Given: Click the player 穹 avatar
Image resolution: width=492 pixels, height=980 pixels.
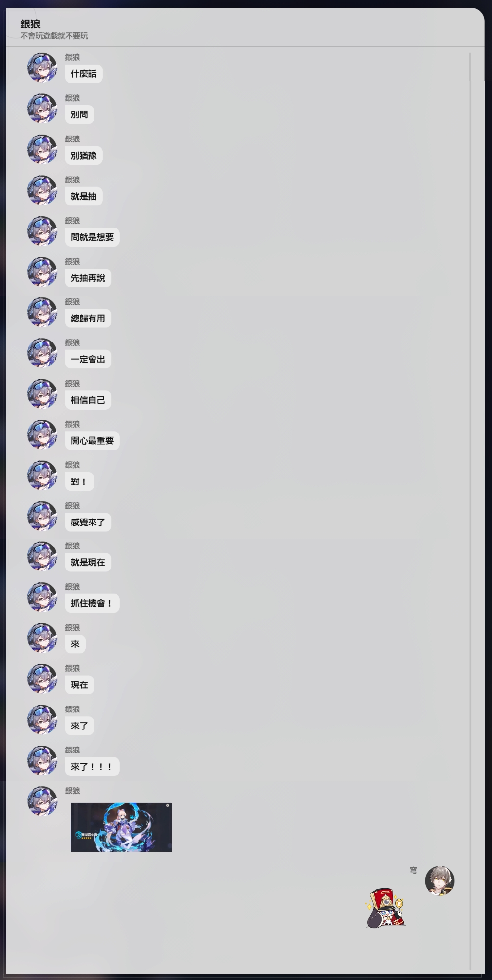Looking at the screenshot, I should pos(440,881).
